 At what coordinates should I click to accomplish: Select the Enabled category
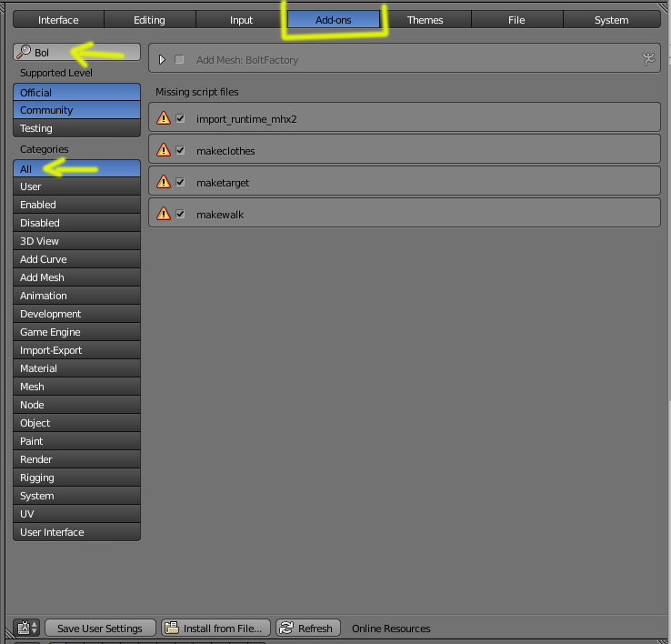pos(77,205)
